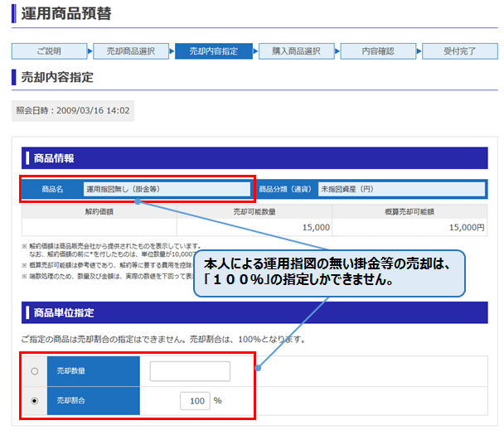Click the 売却数量 quantity input field
The width and height of the screenshot is (504, 435).
coord(190,371)
